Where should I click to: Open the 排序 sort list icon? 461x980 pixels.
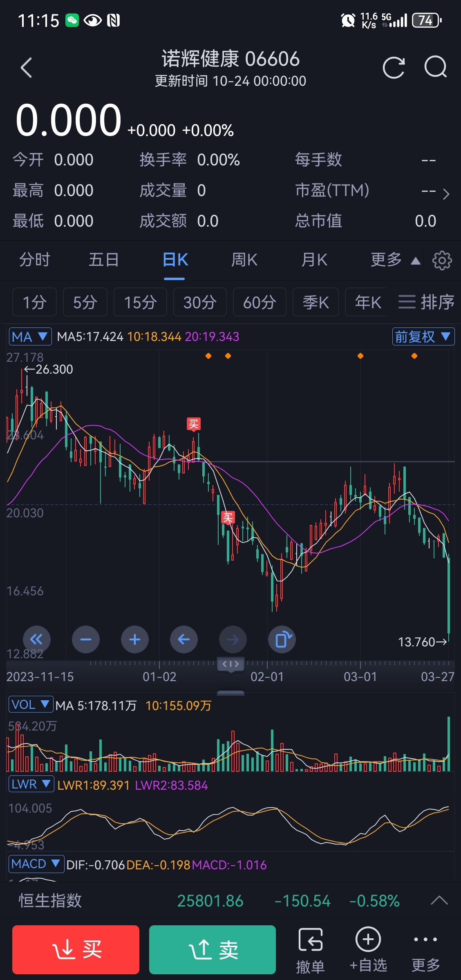click(426, 302)
